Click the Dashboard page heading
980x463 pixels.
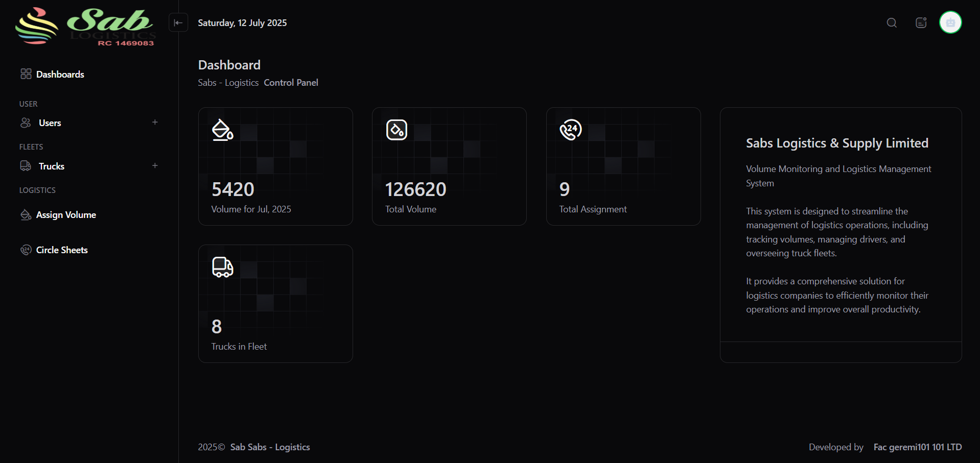[x=229, y=65]
